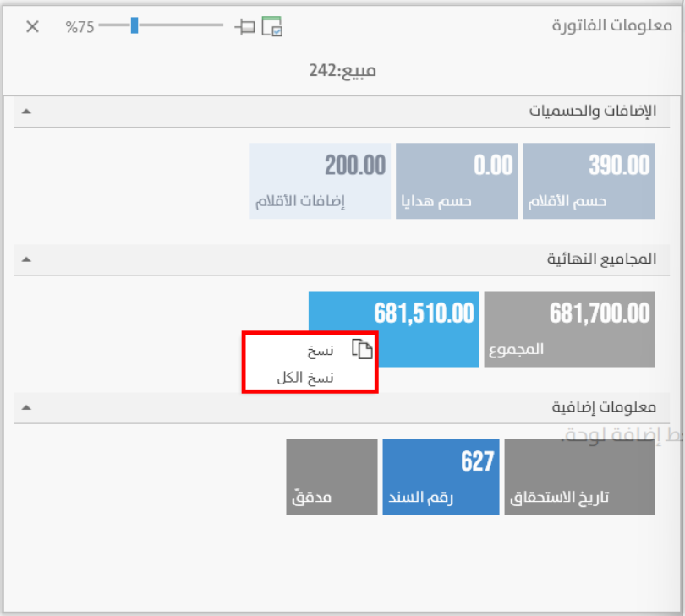Click the مدقق status tile
This screenshot has width=685, height=616.
(x=331, y=477)
